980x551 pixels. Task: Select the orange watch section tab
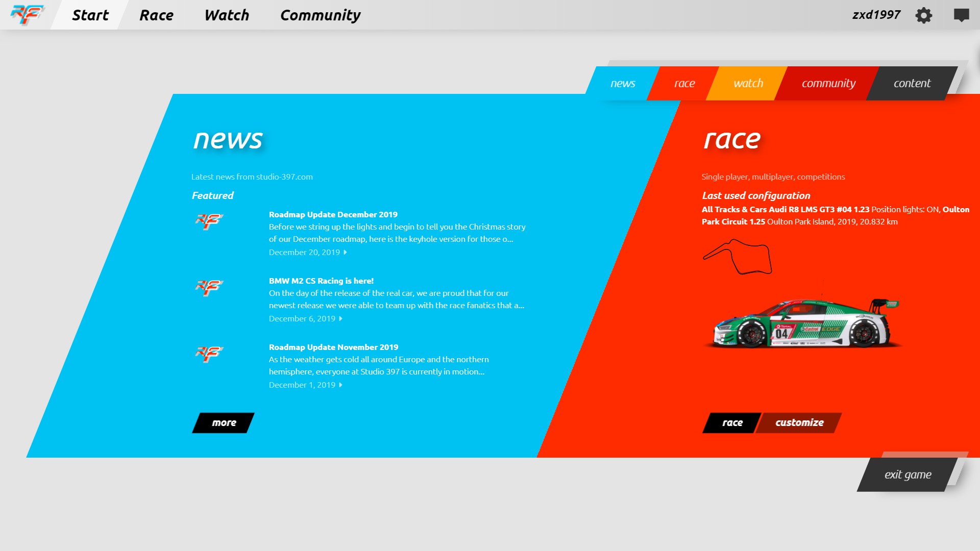pyautogui.click(x=748, y=83)
